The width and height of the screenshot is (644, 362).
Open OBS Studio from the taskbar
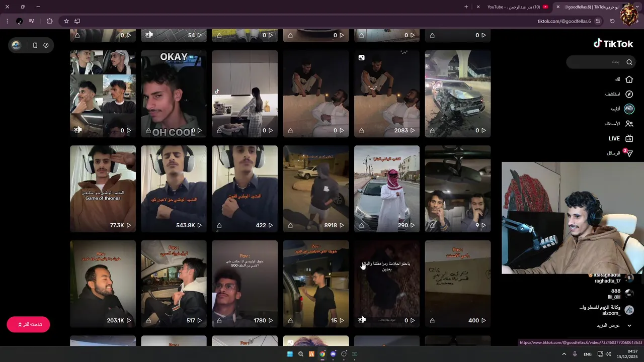click(x=344, y=354)
